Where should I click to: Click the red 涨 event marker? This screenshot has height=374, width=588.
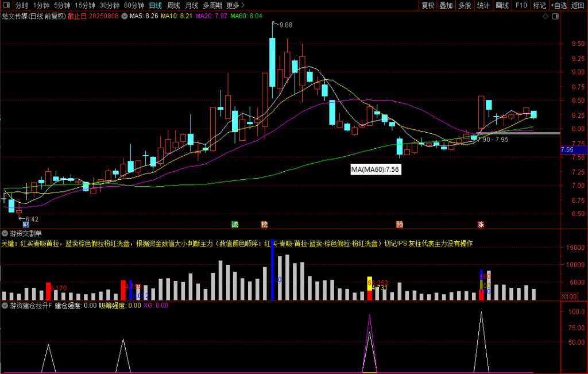click(x=480, y=224)
